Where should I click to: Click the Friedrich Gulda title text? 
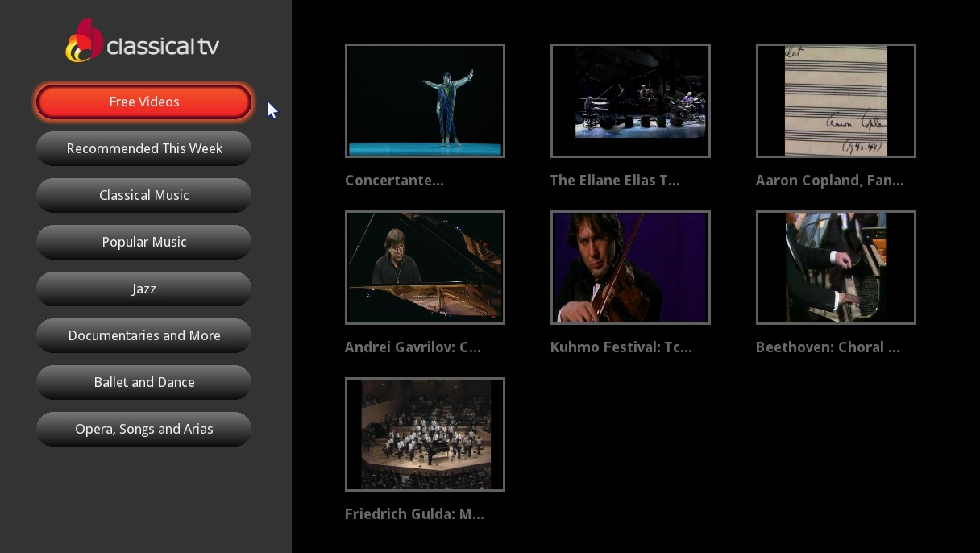414,514
